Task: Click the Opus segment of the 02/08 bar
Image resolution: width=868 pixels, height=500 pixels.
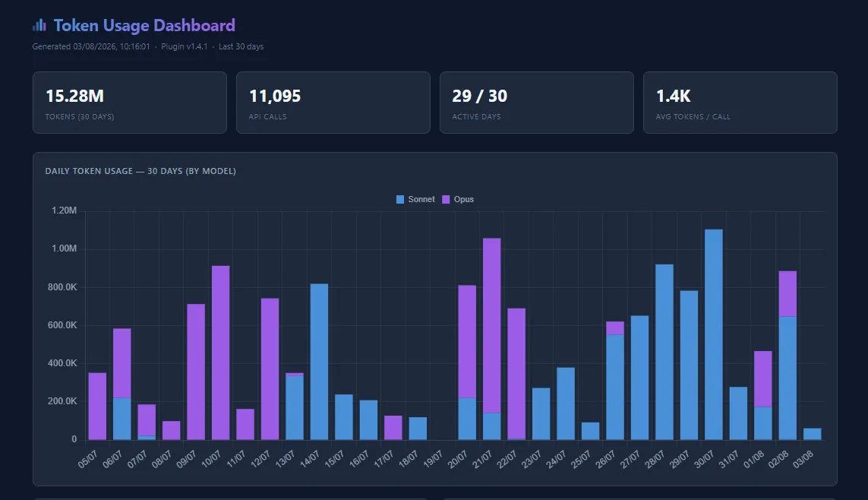Action: pyautogui.click(x=788, y=294)
